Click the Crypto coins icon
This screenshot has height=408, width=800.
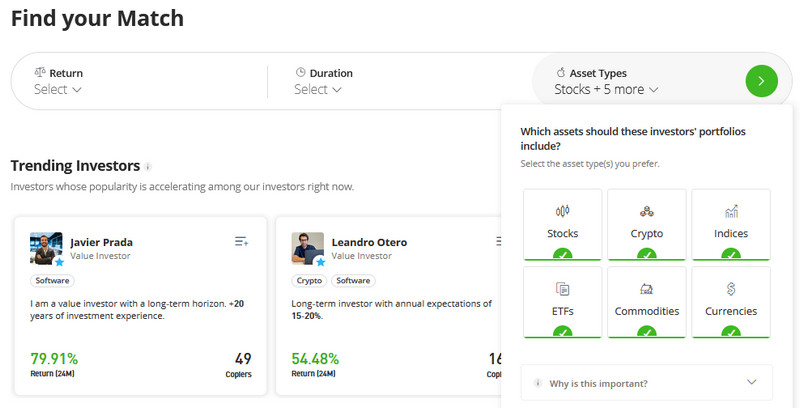(x=646, y=211)
